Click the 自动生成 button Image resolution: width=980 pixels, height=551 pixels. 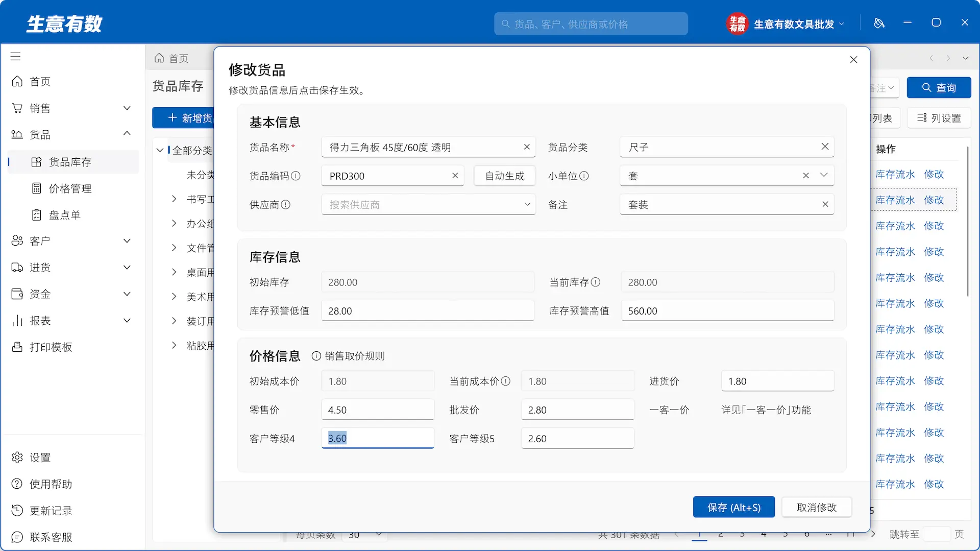[x=504, y=176]
